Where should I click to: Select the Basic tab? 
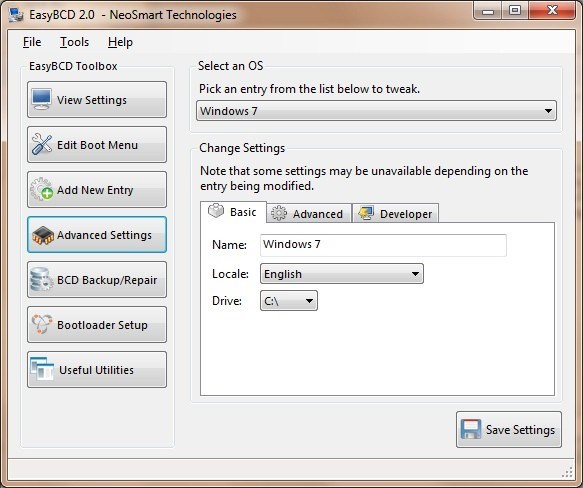tap(233, 212)
